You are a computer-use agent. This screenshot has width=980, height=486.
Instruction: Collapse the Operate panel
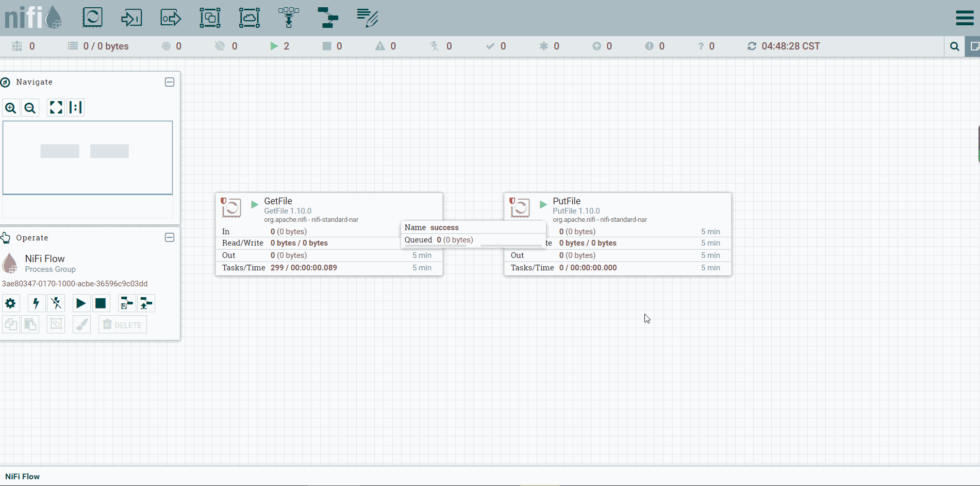(x=170, y=237)
